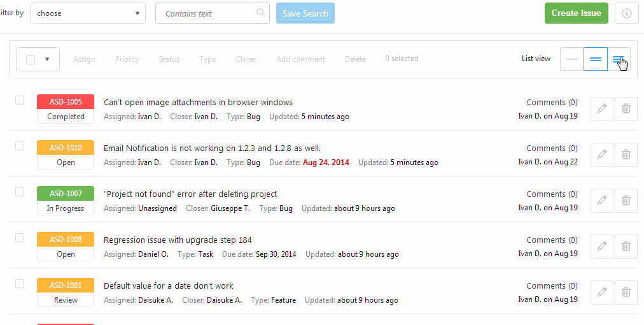Delete issue ASD-1010 with trash icon
The image size is (644, 325).
pyautogui.click(x=626, y=155)
